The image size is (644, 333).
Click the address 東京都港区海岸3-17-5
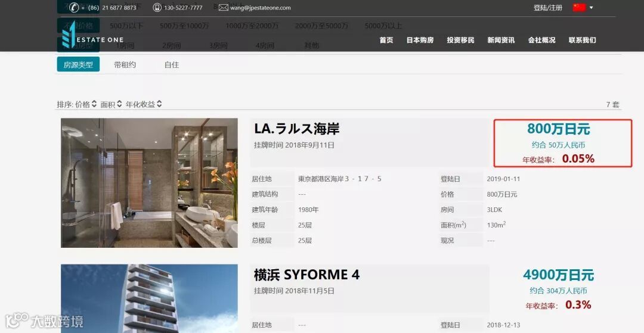point(340,179)
